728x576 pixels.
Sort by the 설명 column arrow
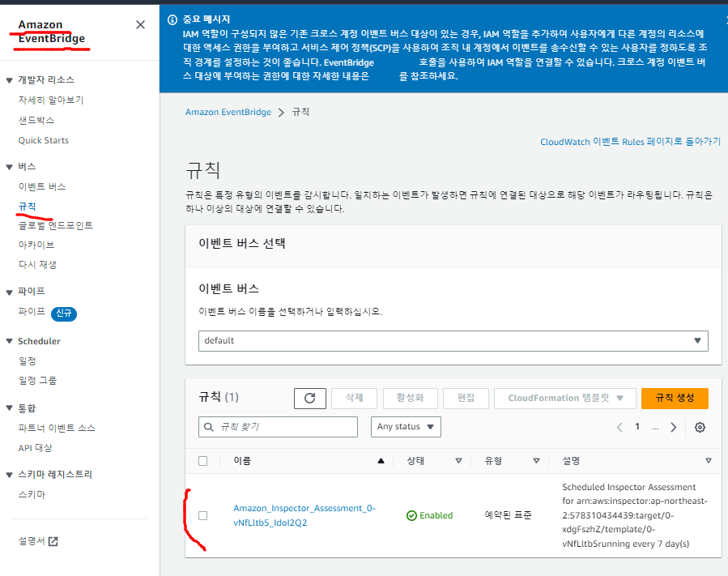click(x=708, y=461)
